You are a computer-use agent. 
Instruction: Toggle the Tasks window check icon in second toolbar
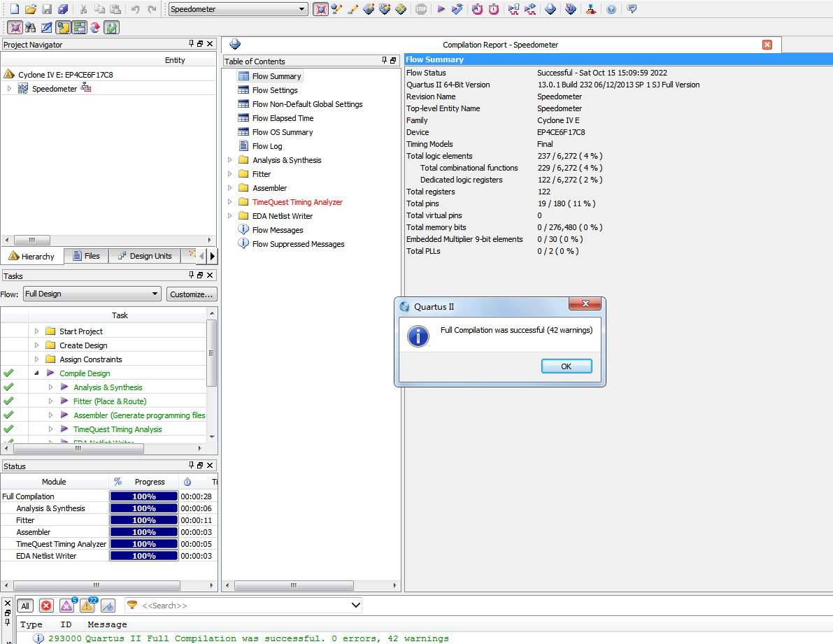pos(111,27)
